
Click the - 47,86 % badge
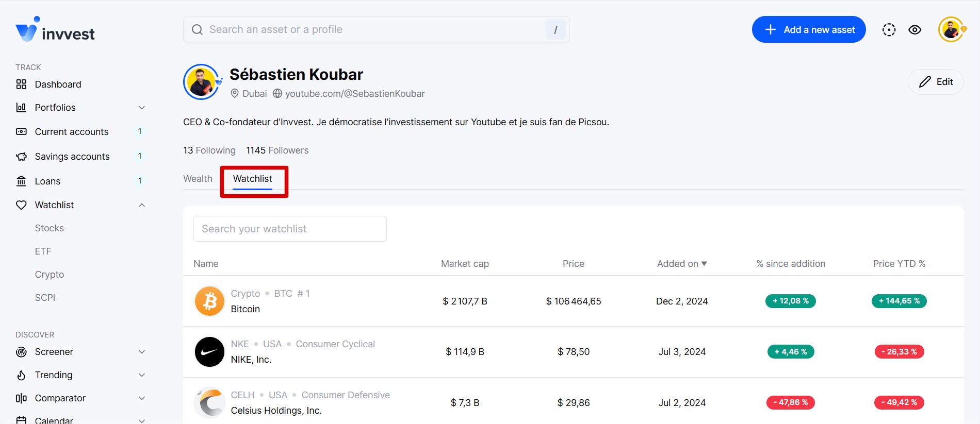click(791, 402)
